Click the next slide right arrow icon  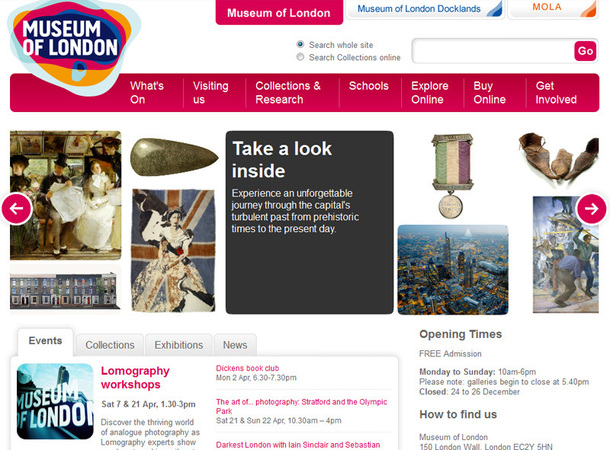[591, 209]
